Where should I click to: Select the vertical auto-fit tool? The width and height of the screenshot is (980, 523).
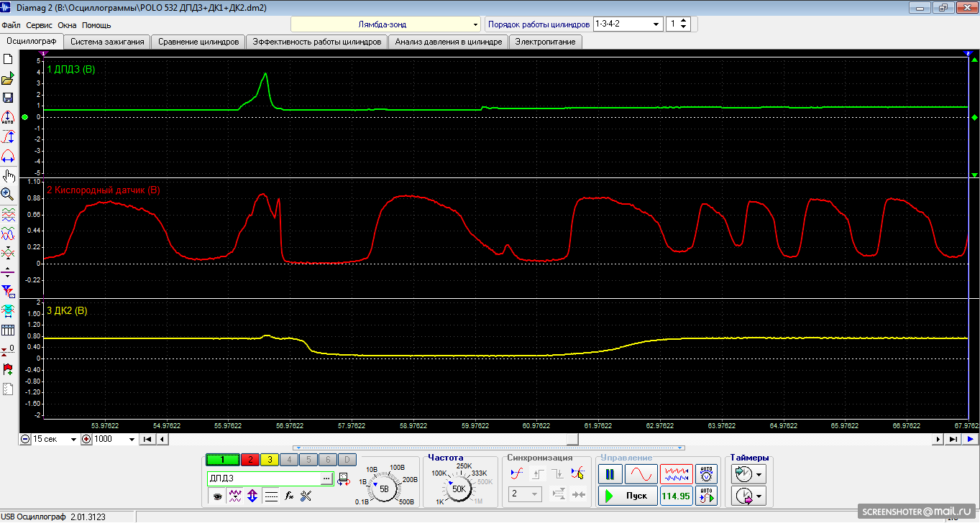point(8,136)
